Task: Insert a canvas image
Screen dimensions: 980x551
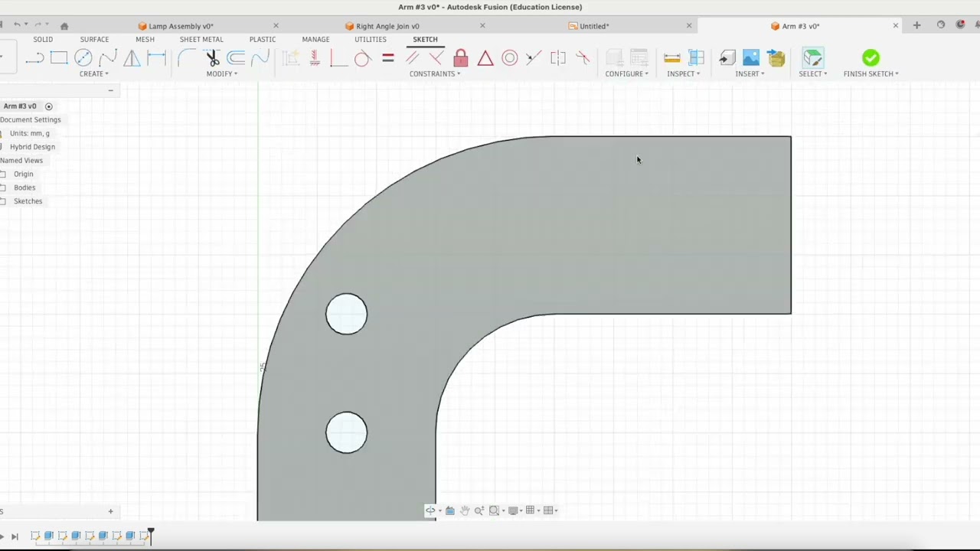Action: [751, 58]
